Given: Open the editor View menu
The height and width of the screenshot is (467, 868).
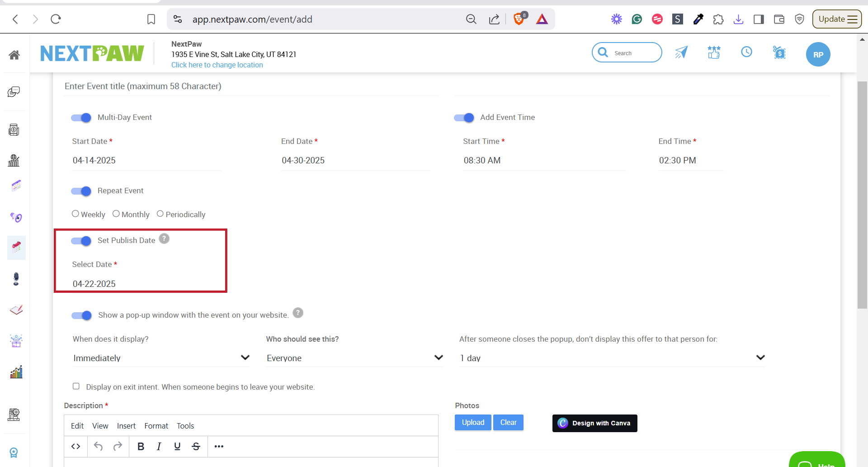Looking at the screenshot, I should [100, 426].
